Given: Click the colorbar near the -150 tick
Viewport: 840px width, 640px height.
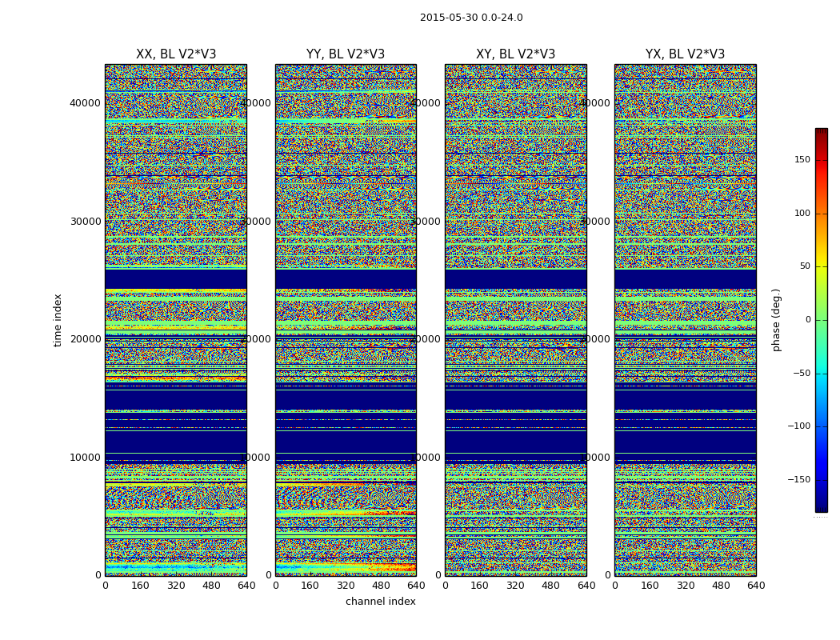Looking at the screenshot, I should pos(822,479).
